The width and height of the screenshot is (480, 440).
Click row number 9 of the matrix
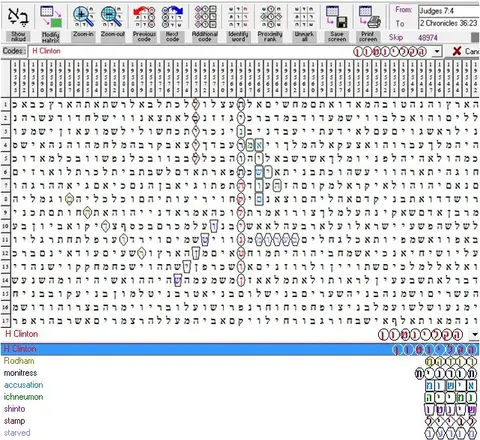click(5, 212)
